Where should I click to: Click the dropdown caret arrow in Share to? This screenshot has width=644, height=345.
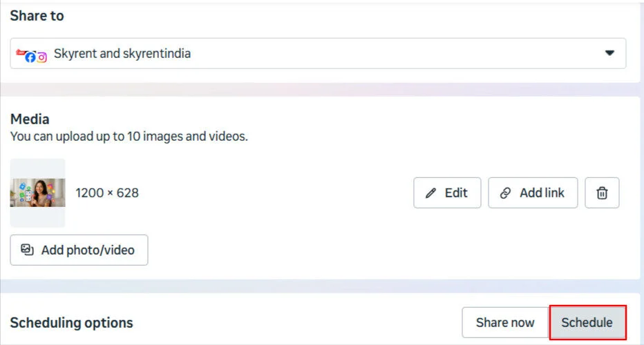pos(609,53)
